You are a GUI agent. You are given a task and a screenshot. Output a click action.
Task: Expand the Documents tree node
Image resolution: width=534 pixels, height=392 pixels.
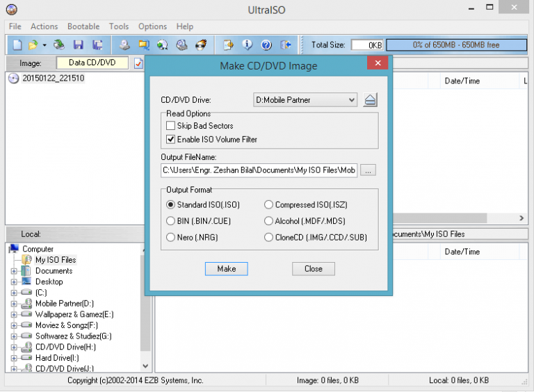coord(14,271)
